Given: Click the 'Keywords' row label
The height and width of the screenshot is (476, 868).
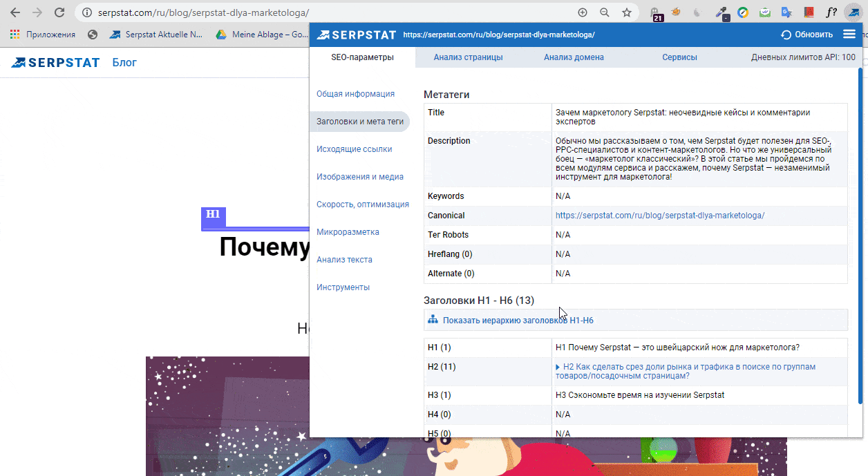Looking at the screenshot, I should (x=446, y=196).
